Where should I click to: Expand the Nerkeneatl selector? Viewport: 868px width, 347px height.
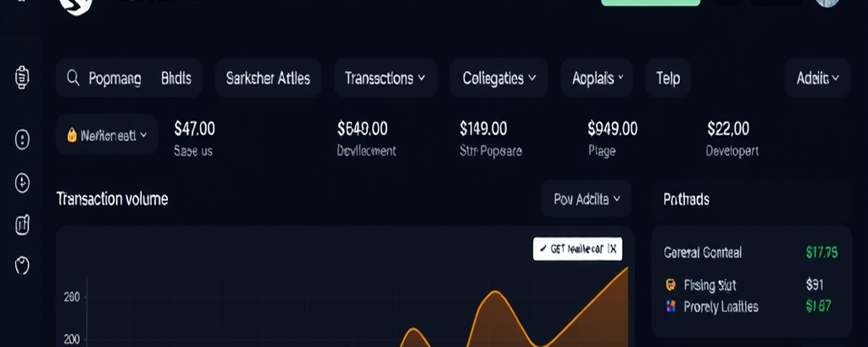[106, 134]
